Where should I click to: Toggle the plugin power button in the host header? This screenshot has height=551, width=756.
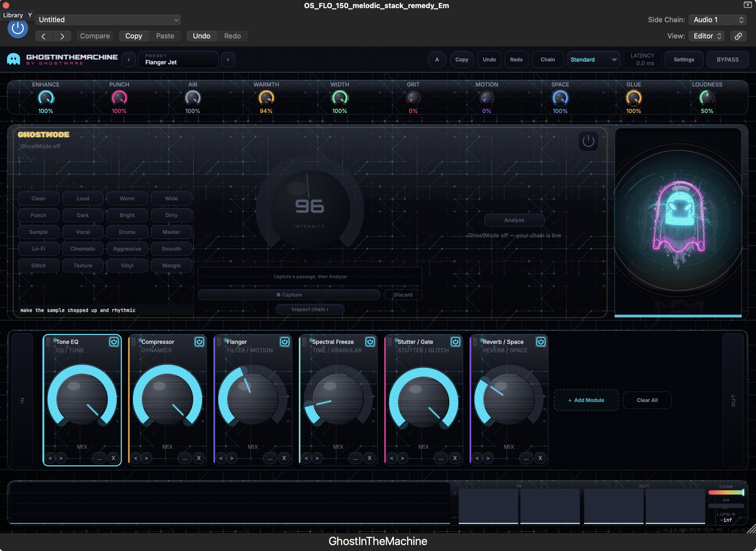coord(18,29)
